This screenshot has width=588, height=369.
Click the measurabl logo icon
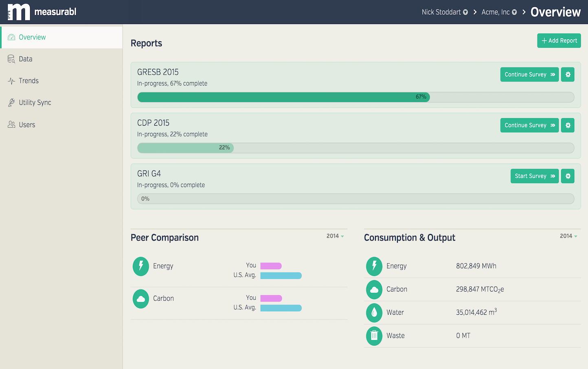point(19,12)
